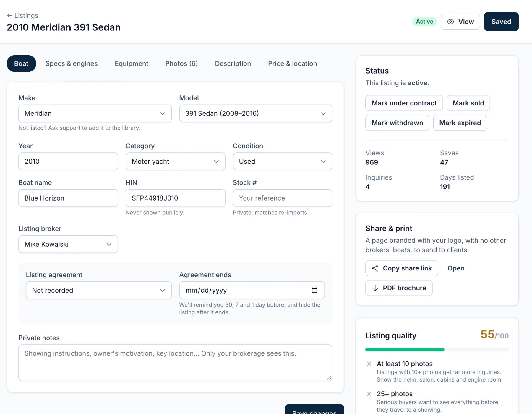Open Listing broker dropdown Mike Kowalski
532x414 pixels.
click(x=68, y=244)
